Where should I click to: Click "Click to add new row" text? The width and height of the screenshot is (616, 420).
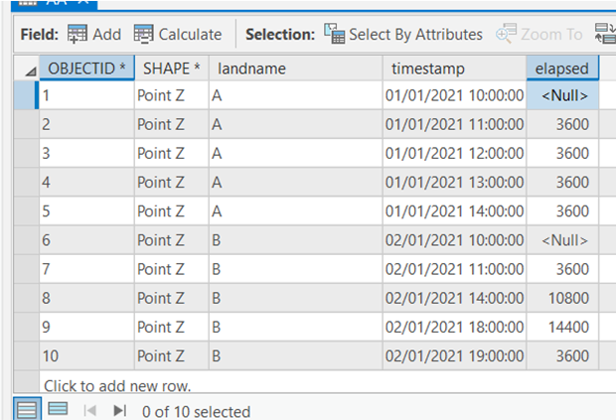point(116,384)
